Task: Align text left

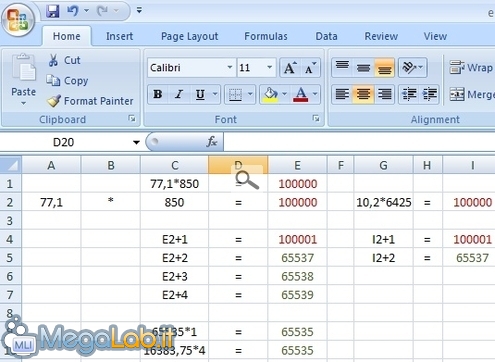Action: [x=342, y=94]
